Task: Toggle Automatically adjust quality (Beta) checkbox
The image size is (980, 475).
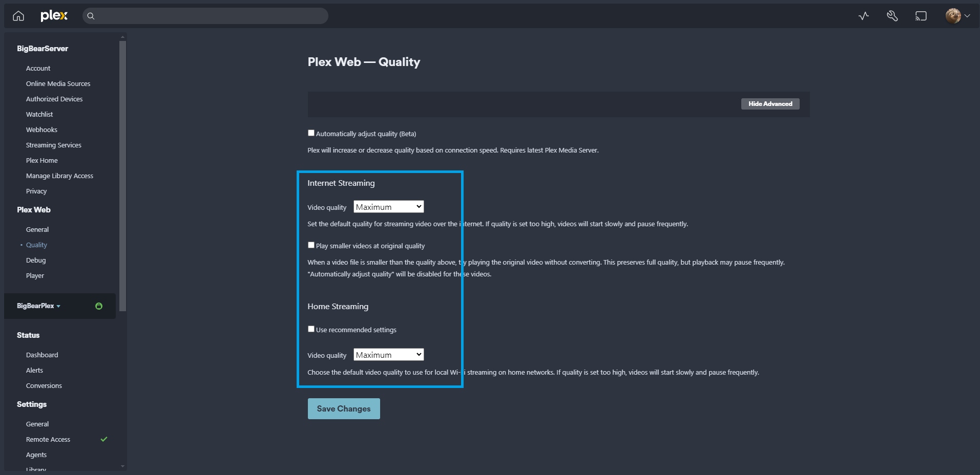Action: coord(311,133)
